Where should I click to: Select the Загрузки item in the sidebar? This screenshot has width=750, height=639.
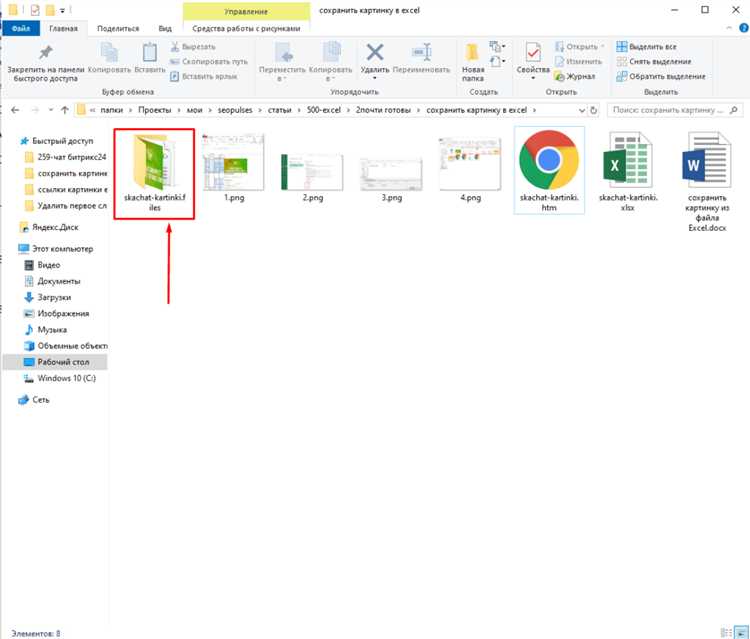click(54, 297)
